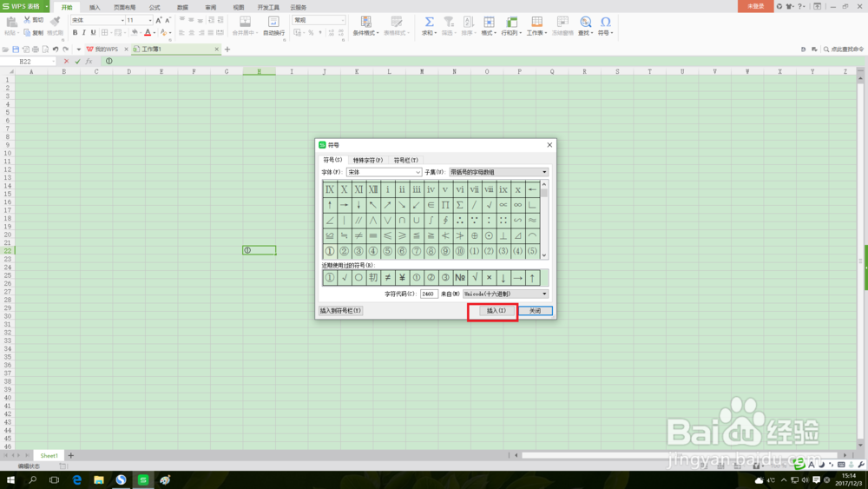
Task: Click the fx insert function icon
Action: 89,62
